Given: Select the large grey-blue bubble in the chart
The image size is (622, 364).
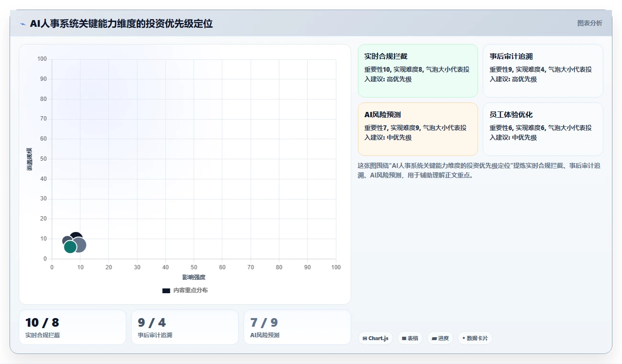Looking at the screenshot, I should (x=80, y=245).
